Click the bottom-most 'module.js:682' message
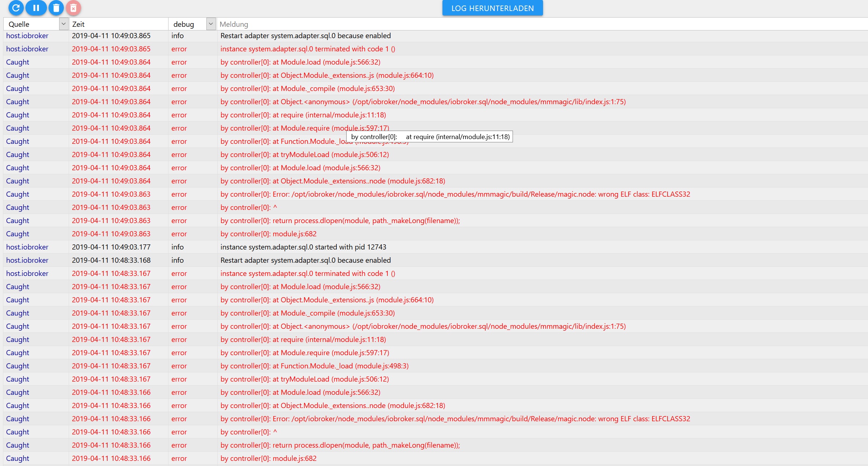The width and height of the screenshot is (868, 466). 268,458
